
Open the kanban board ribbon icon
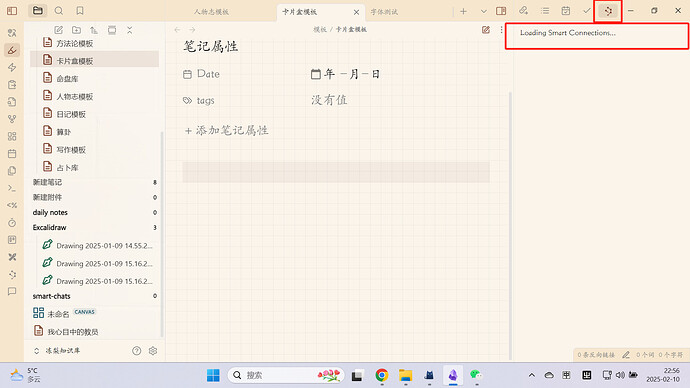(x=12, y=240)
